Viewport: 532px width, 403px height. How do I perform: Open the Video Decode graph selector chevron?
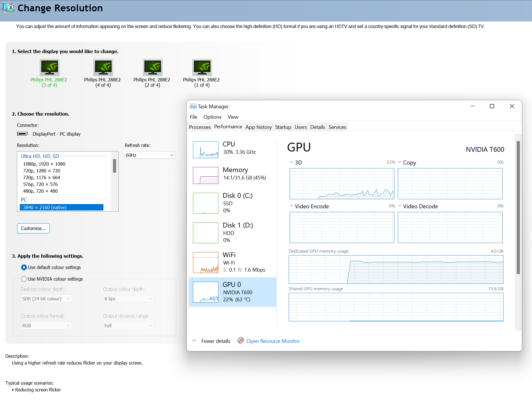[x=399, y=206]
